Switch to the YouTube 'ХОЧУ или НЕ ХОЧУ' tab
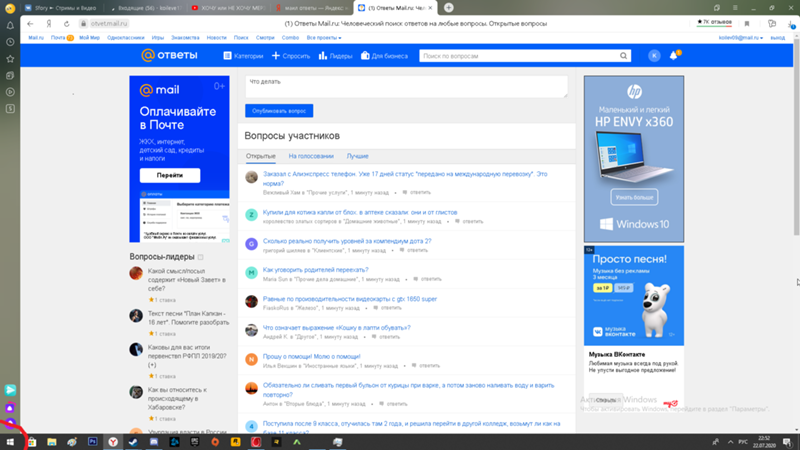 click(228, 8)
